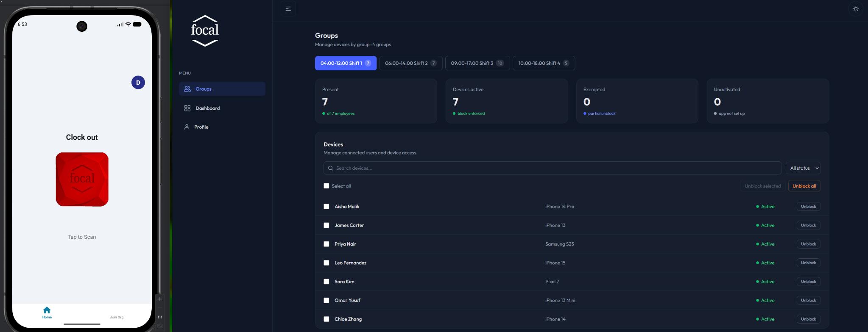Select Sara Kim's device checkbox
Viewport: 868px width, 332px height.
pyautogui.click(x=327, y=282)
